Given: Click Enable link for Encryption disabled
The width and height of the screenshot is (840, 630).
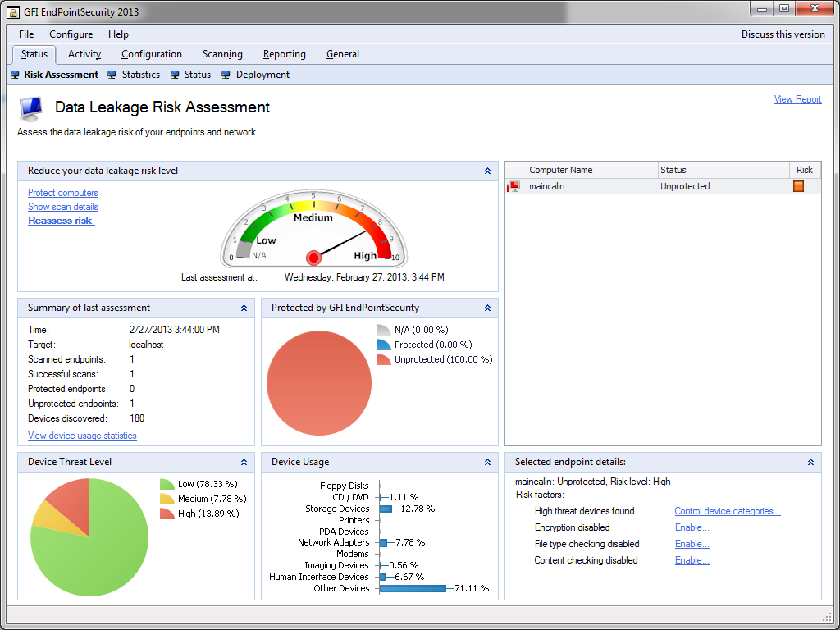Looking at the screenshot, I should [x=692, y=527].
